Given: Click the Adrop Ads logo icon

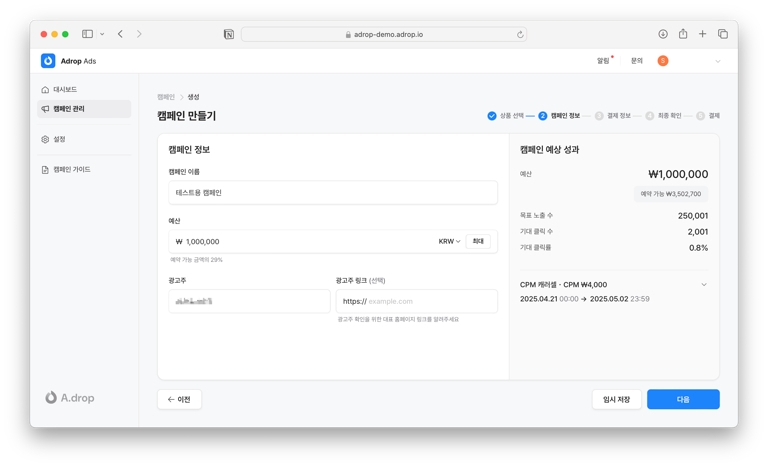Looking at the screenshot, I should (x=48, y=61).
